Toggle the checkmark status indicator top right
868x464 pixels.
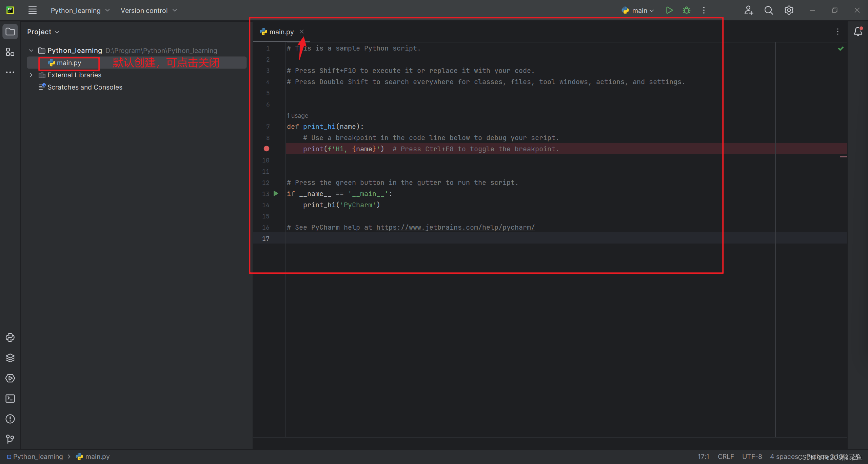(841, 48)
